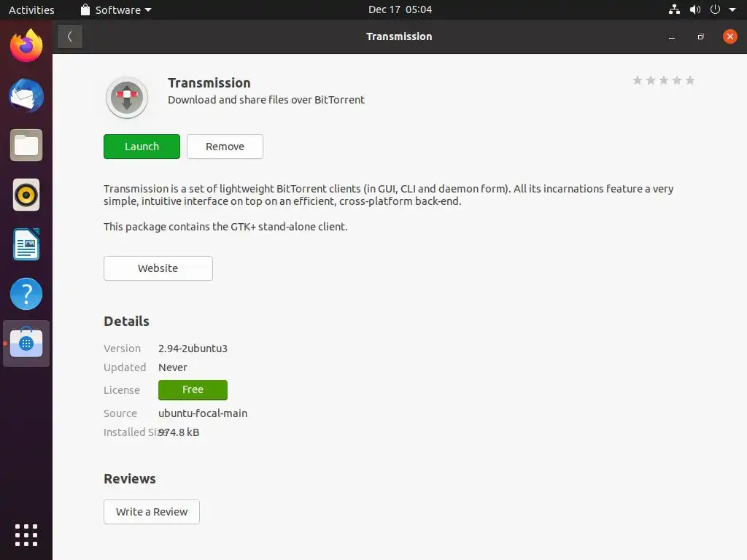The image size is (747, 560).
Task: Open the Activities overview
Action: 31,10
